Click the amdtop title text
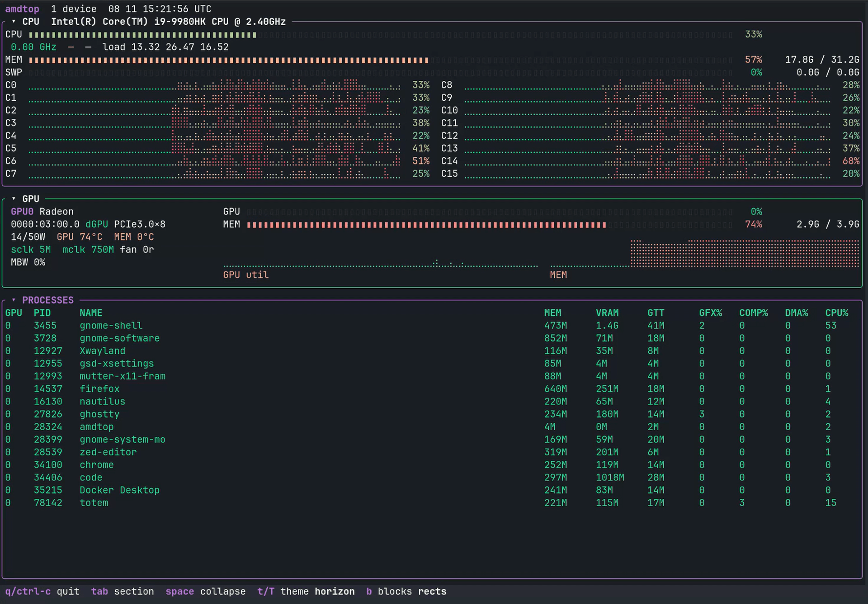Screen dimensions: 868x604 click(22, 9)
